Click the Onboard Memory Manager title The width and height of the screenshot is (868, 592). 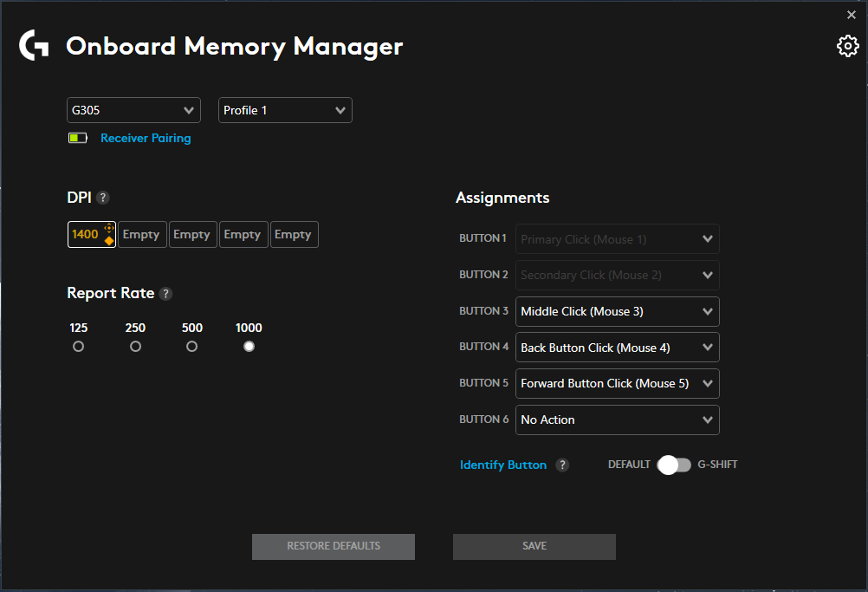point(234,47)
